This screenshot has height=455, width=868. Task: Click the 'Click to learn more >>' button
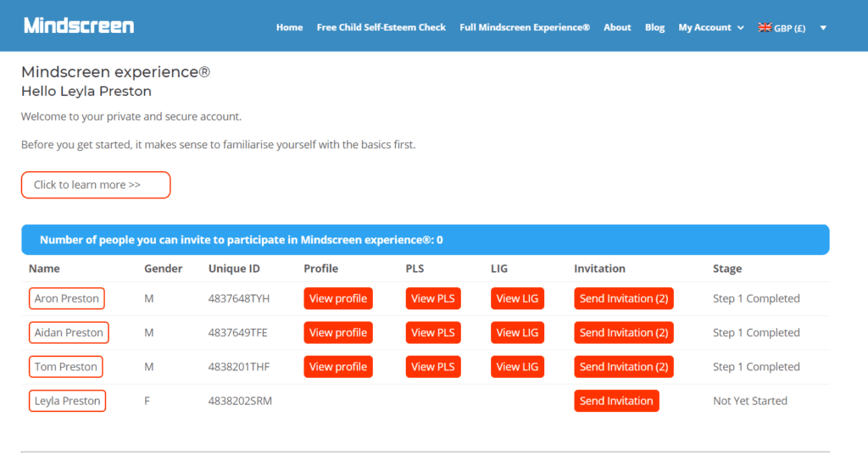tap(96, 185)
